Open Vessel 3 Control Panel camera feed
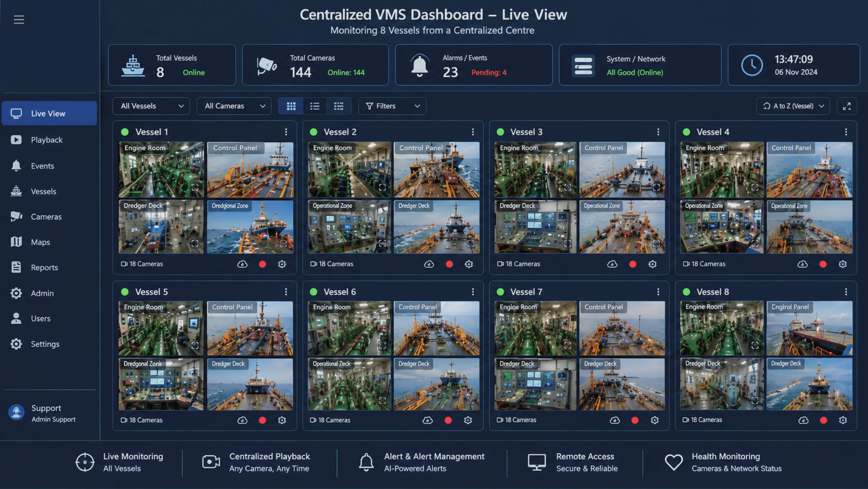This screenshot has width=868, height=489. point(622,170)
